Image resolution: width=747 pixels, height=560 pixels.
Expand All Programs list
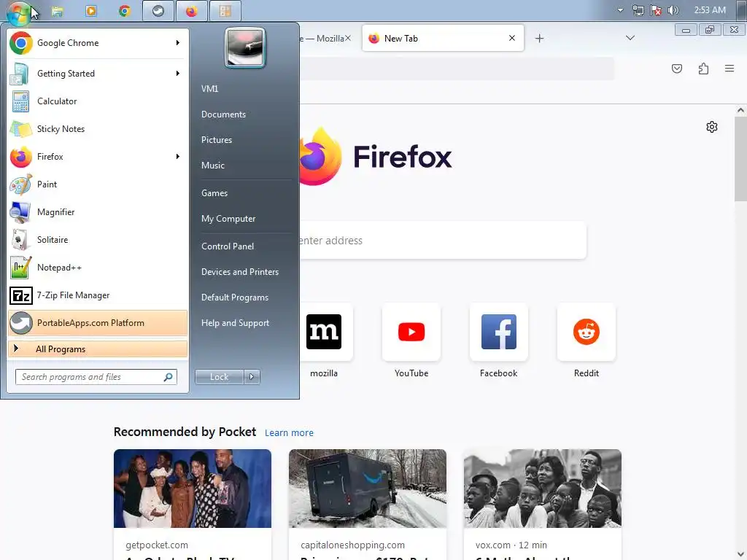pos(98,349)
